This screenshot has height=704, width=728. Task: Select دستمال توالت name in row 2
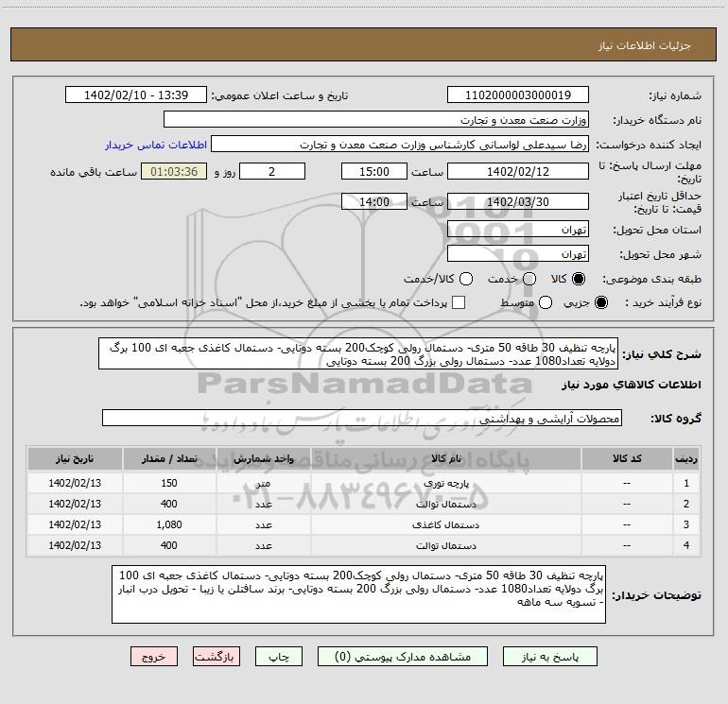(445, 504)
